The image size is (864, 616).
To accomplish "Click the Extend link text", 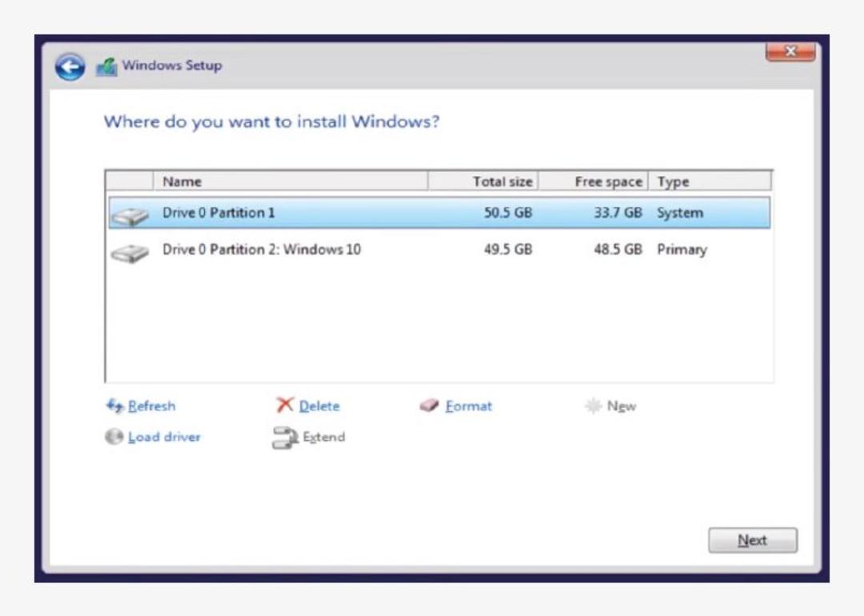I will (x=324, y=437).
